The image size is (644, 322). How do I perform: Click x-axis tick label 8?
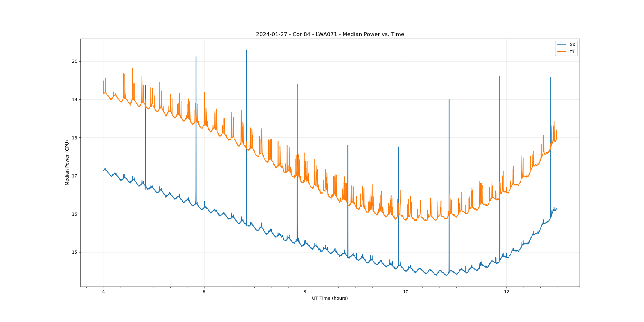click(305, 292)
